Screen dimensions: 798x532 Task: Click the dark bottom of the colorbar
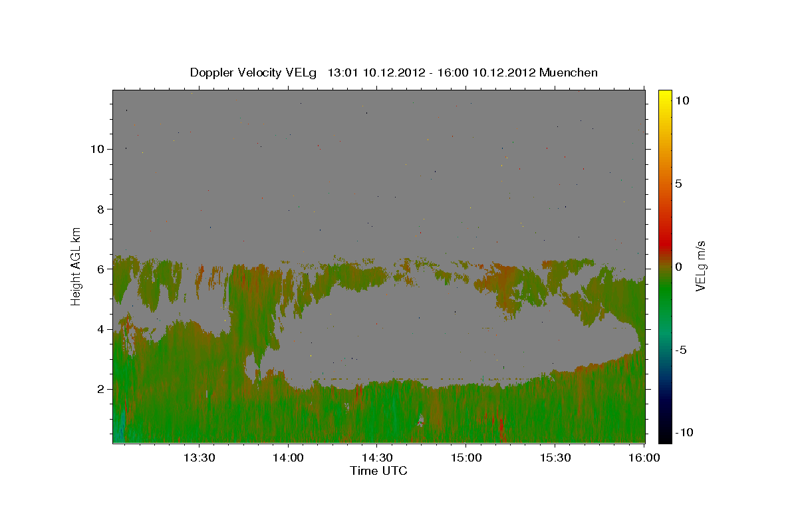tap(664, 432)
